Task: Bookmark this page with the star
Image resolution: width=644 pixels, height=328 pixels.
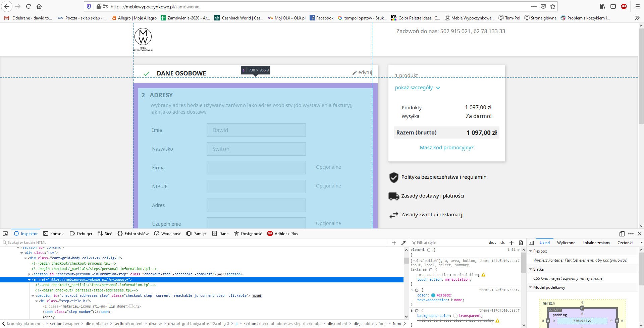Action: [553, 6]
